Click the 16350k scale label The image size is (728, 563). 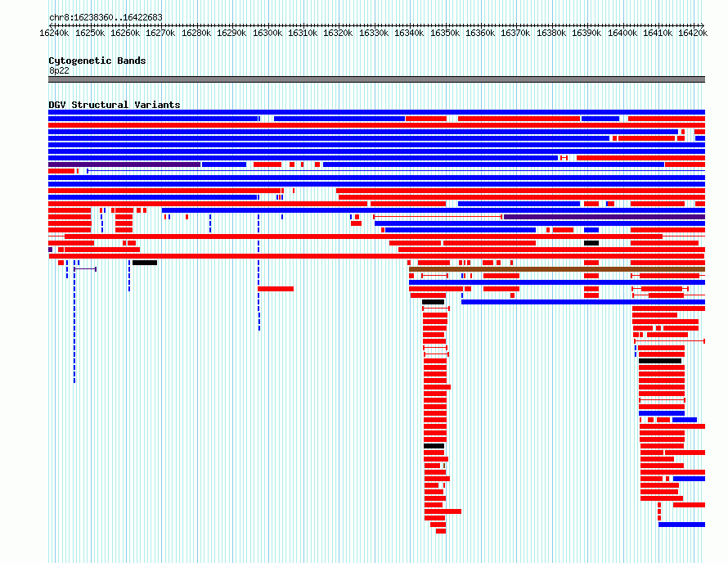pyautogui.click(x=445, y=33)
